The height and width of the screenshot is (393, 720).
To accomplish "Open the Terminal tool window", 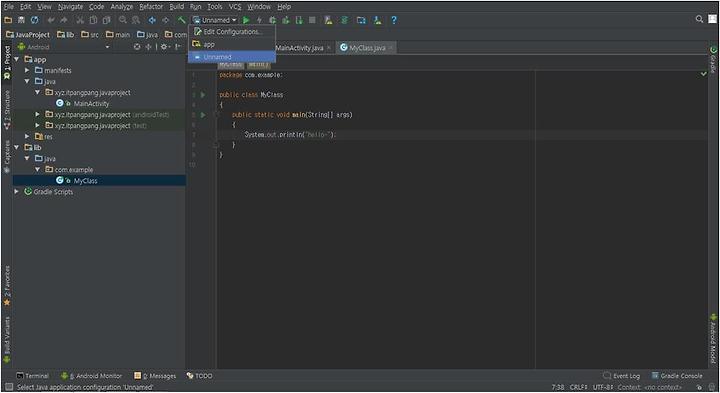I will coord(32,376).
